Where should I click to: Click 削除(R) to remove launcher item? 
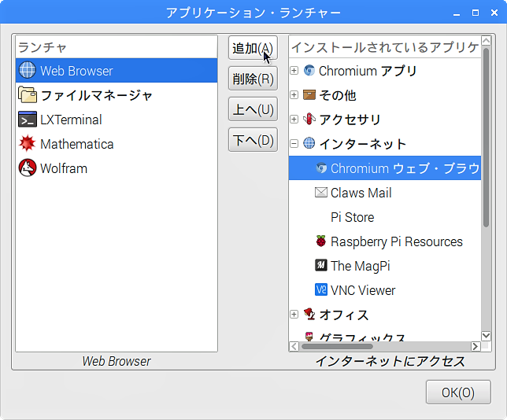(x=253, y=79)
